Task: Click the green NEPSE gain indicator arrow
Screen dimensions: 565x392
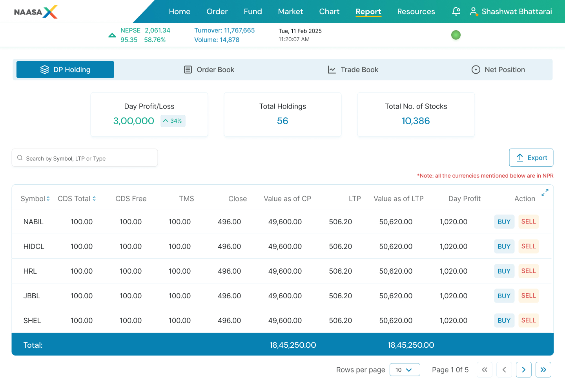Action: pyautogui.click(x=112, y=35)
